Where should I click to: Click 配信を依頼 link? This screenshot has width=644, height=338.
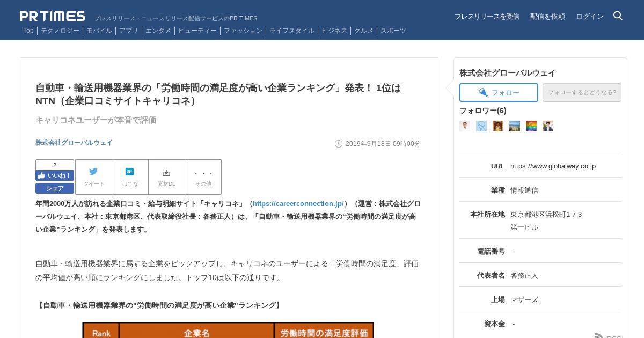point(547,17)
